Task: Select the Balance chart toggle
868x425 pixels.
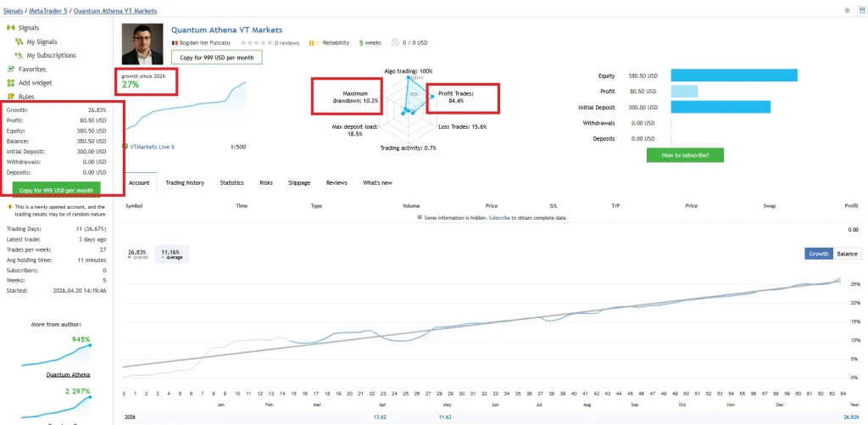Action: 848,254
